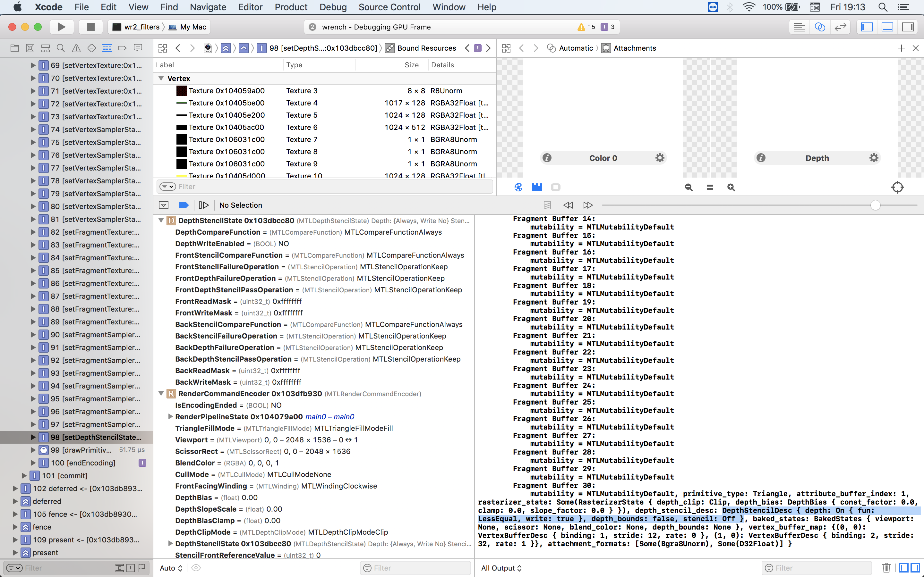Toggle the bottom debug area visibility
The width and height of the screenshot is (924, 577).
click(887, 27)
